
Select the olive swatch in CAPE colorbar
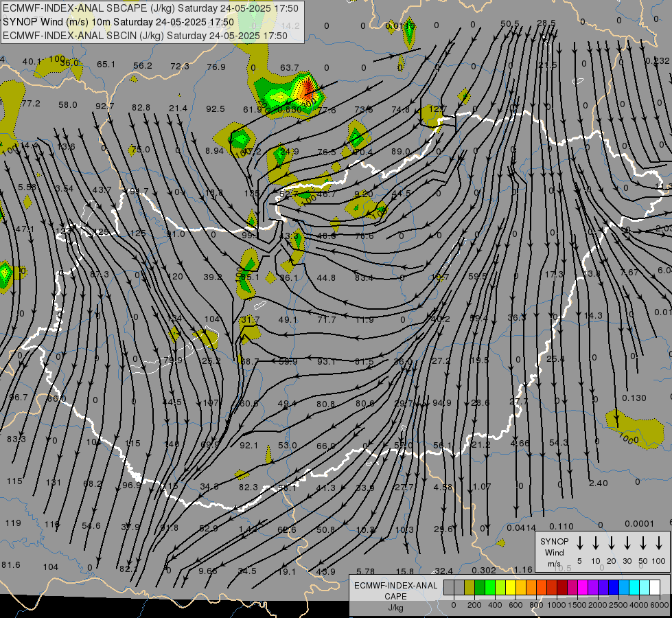pyautogui.click(x=470, y=588)
